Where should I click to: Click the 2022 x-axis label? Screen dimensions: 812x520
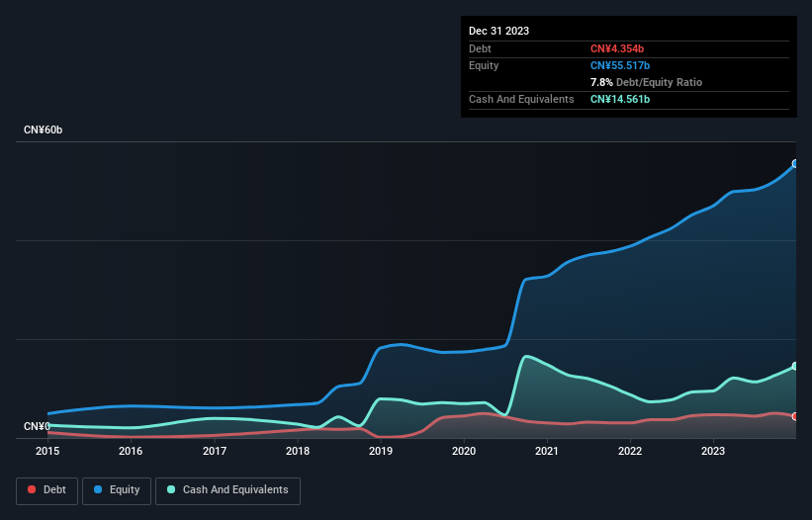point(630,451)
